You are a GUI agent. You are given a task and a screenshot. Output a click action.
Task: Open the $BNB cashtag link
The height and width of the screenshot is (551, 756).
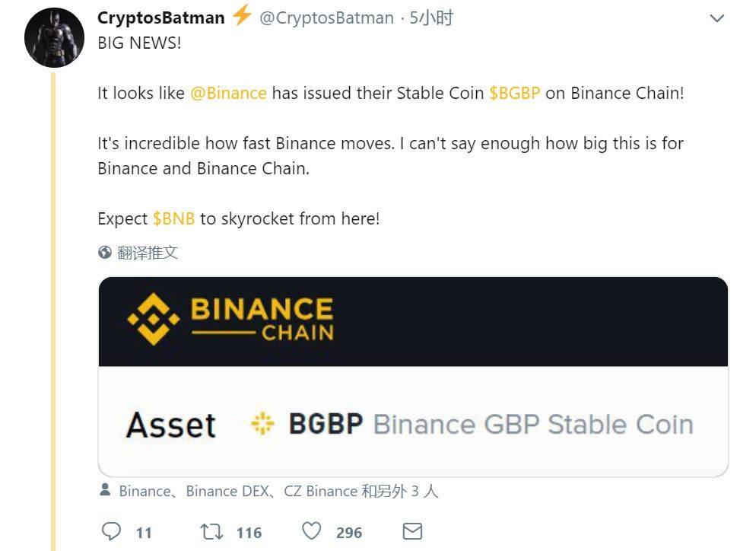pos(173,218)
